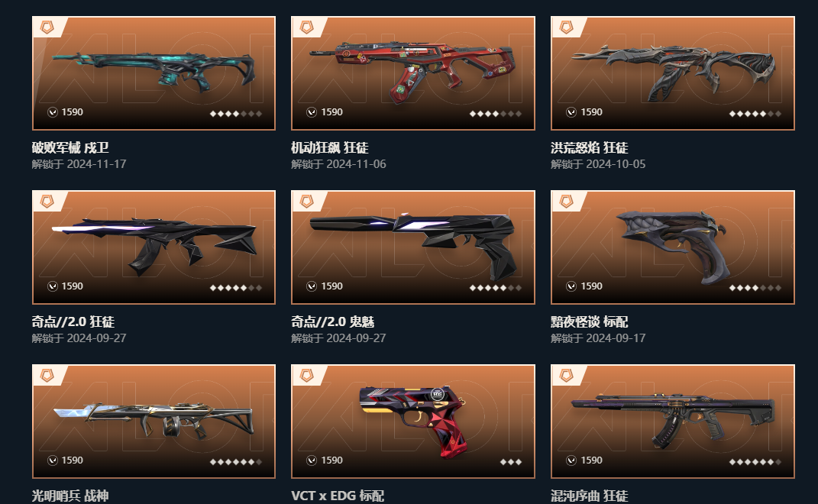Open the 洪荒怒焰 狂徒 skin thumbnail
Image resolution: width=818 pixels, height=504 pixels.
pyautogui.click(x=673, y=73)
